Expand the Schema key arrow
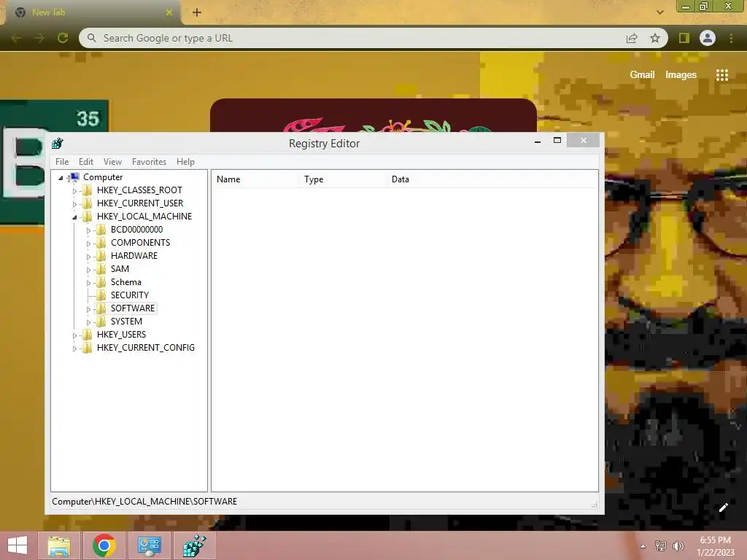The width and height of the screenshot is (747, 560). click(88, 283)
